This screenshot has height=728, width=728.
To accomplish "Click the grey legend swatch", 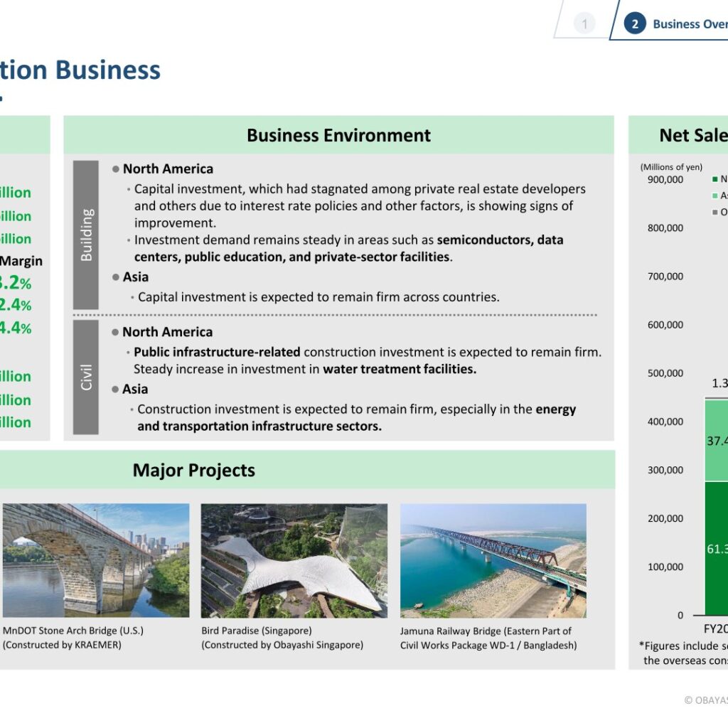I will 715,212.
